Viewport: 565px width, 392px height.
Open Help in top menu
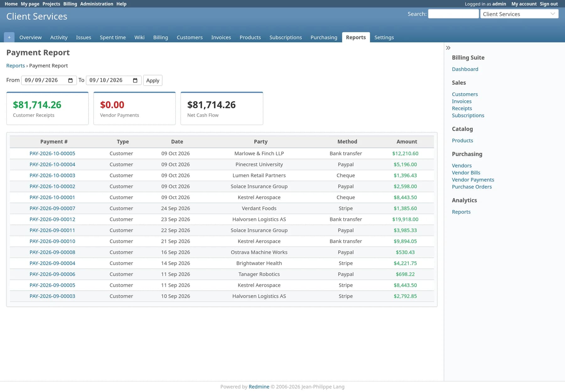point(121,4)
